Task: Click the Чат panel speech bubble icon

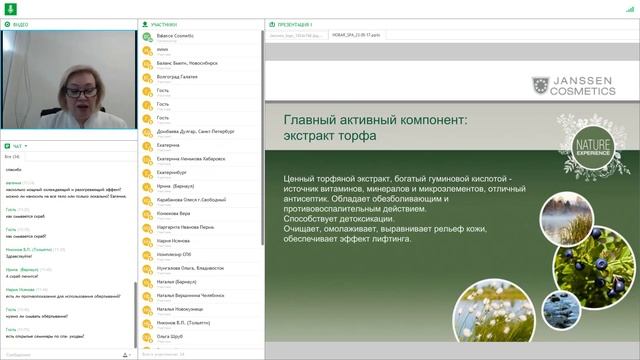Action: (7, 146)
